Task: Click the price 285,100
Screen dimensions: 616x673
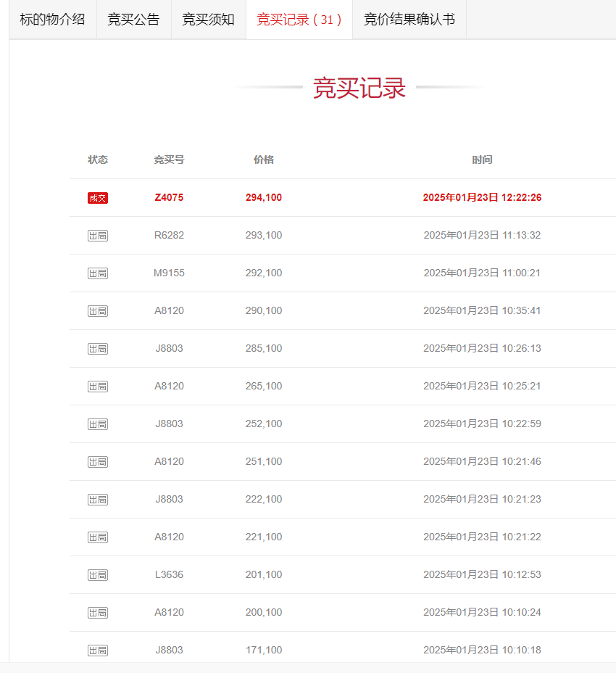Action: [264, 349]
